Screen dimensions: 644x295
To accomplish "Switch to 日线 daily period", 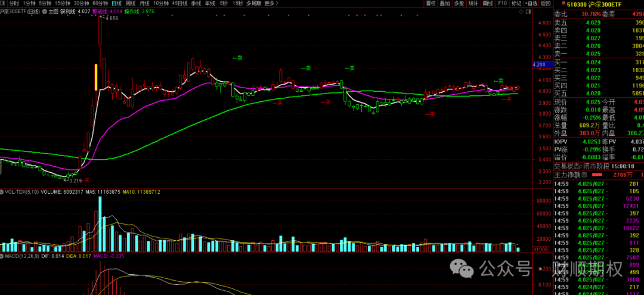I will pyautogui.click(x=117, y=4).
